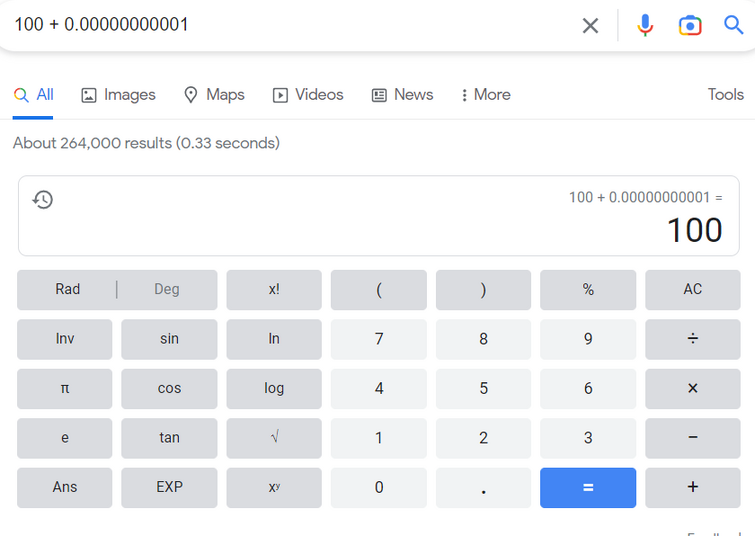
Task: Apply the square root function
Action: [274, 438]
